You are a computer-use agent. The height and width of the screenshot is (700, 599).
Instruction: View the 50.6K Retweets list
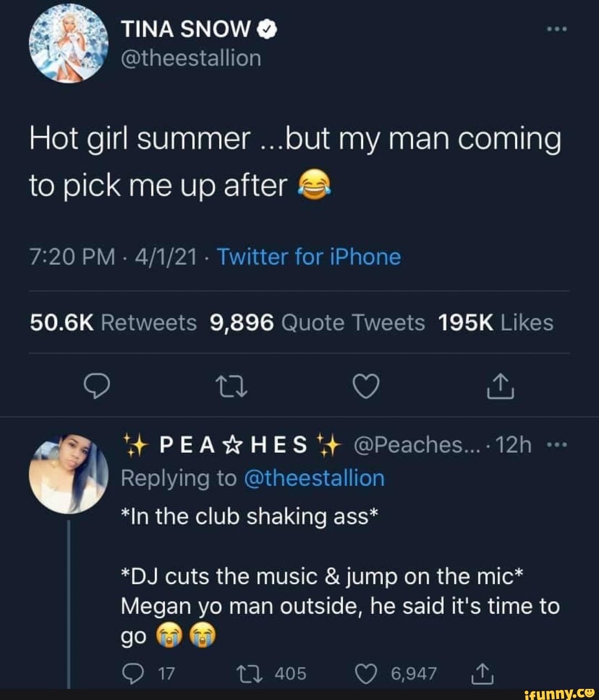[113, 322]
